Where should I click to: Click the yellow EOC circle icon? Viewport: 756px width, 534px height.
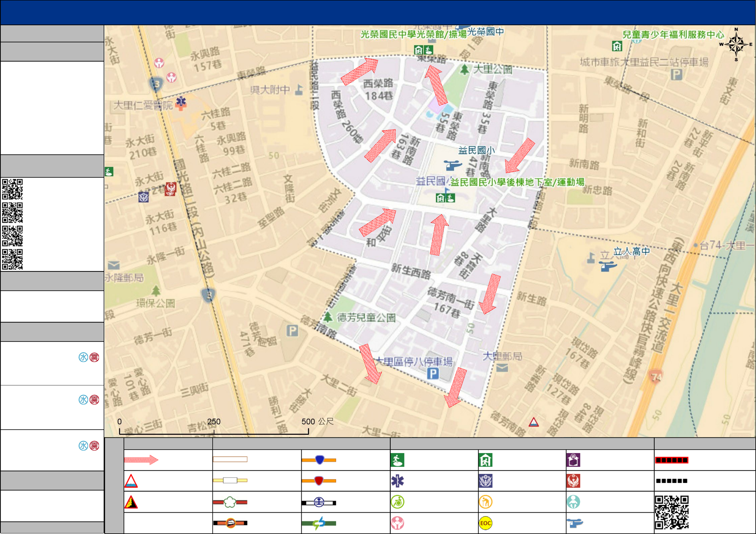click(x=486, y=523)
